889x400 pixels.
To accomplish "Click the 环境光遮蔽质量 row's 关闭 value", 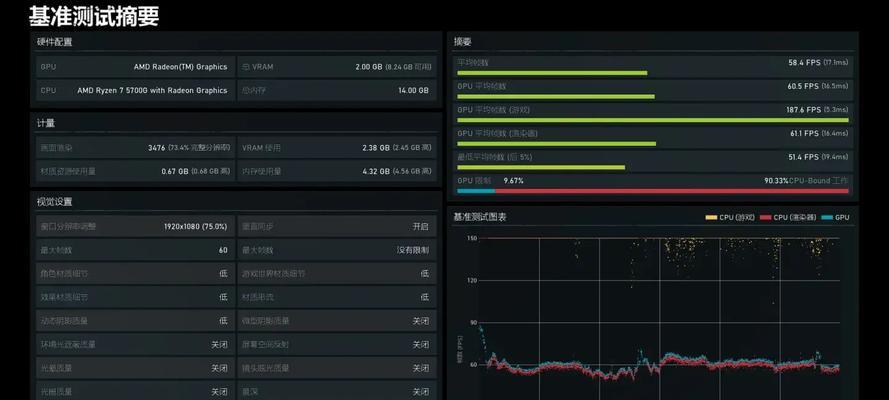I will tap(219, 344).
